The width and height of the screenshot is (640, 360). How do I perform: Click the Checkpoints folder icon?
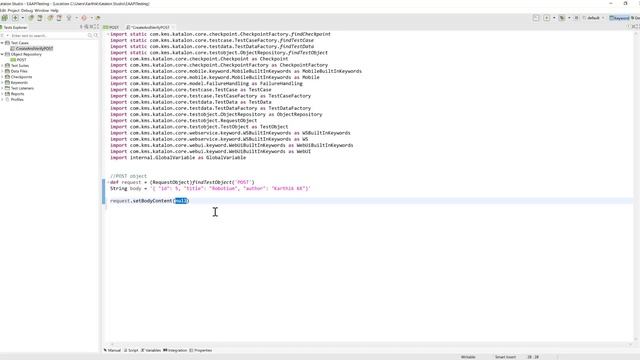click(x=7, y=77)
